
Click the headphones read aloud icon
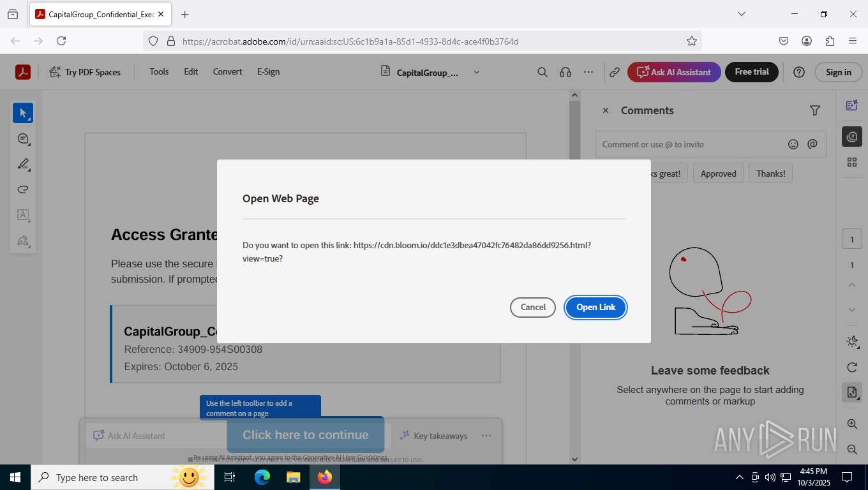(565, 72)
